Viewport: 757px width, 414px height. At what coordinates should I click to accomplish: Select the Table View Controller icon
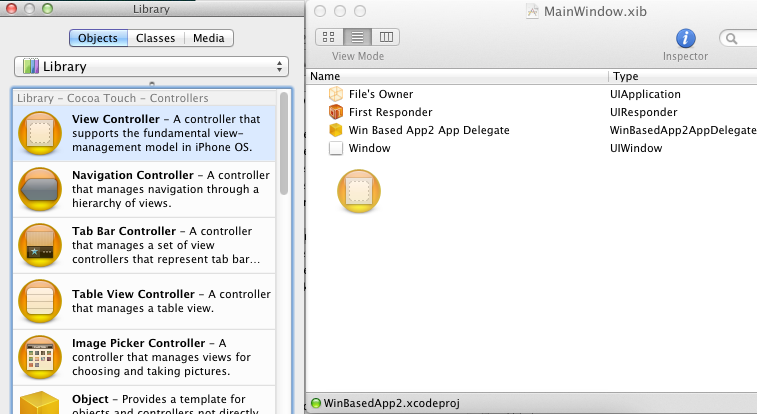40,301
